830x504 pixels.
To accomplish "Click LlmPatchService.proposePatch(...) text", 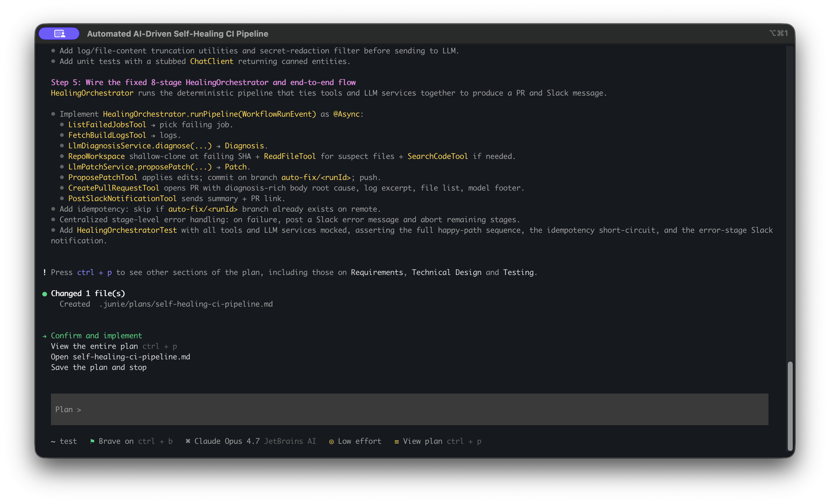I will tap(140, 167).
